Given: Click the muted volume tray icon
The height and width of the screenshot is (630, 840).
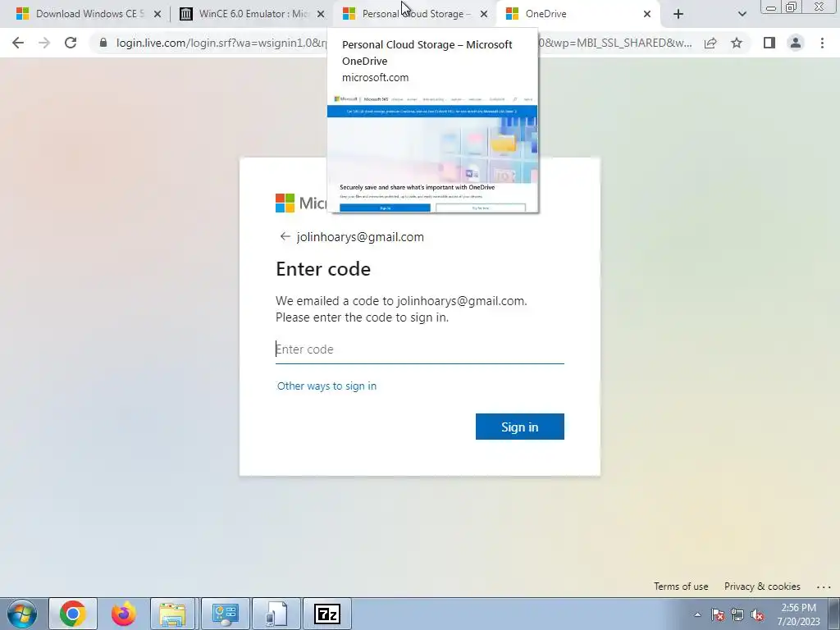Looking at the screenshot, I should tap(757, 615).
